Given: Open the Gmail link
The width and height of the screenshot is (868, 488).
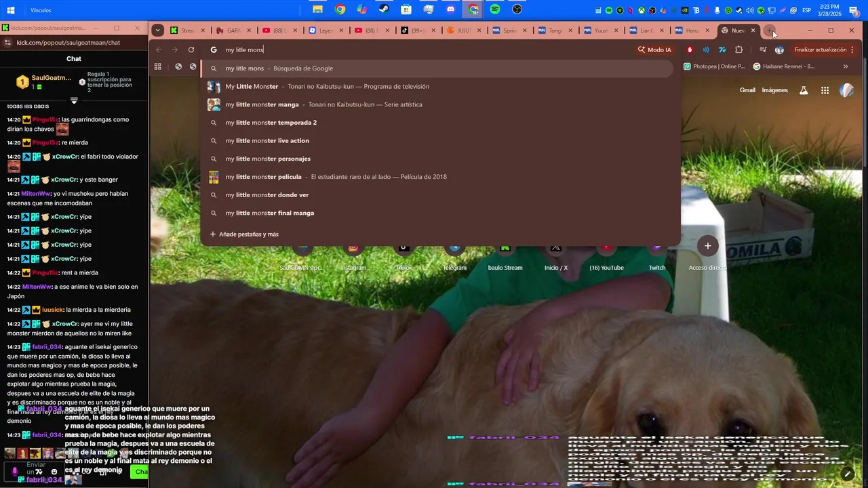Looking at the screenshot, I should [x=747, y=90].
